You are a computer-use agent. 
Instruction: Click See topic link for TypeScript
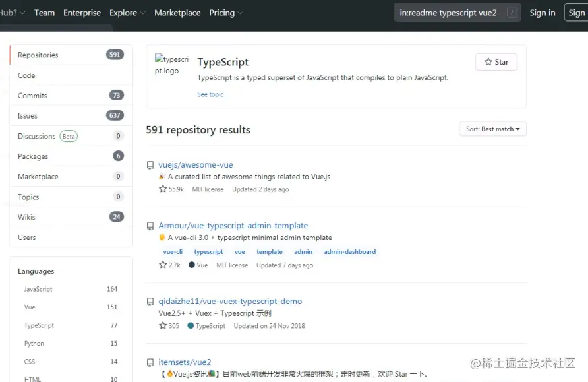tap(210, 94)
